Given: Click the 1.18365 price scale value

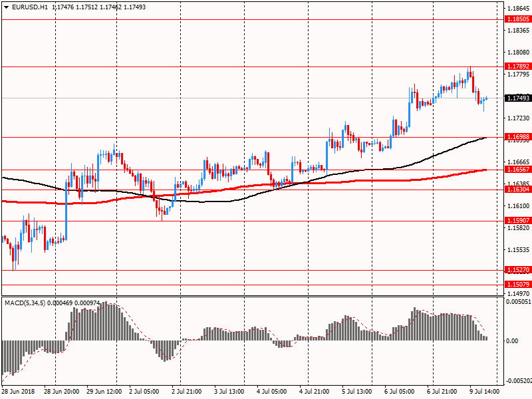Looking at the screenshot, I should click(518, 31).
